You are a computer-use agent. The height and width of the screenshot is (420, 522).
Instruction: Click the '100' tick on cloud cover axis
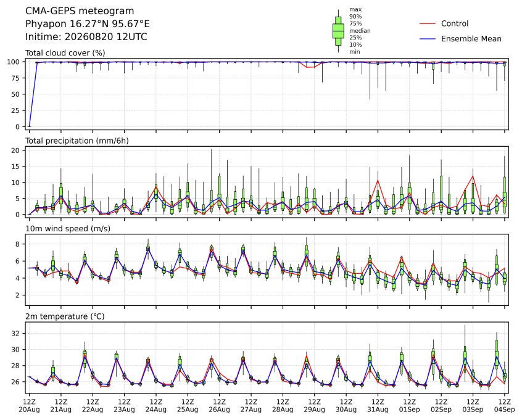(x=14, y=62)
